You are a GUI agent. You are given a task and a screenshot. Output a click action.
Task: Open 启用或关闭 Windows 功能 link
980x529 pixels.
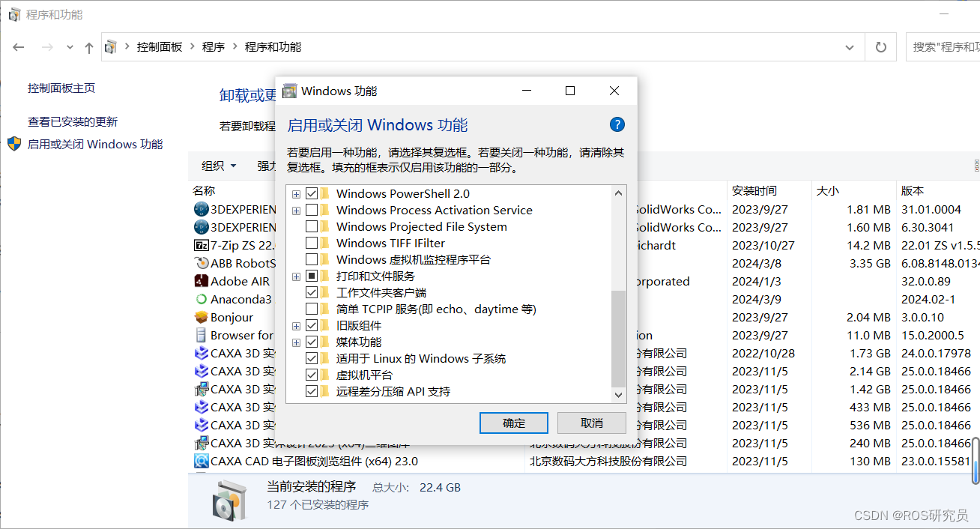(95, 144)
